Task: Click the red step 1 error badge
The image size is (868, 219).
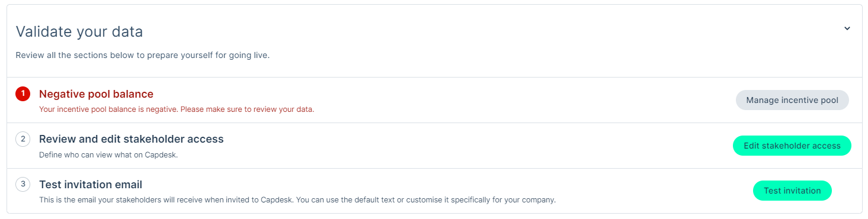Action: 23,94
